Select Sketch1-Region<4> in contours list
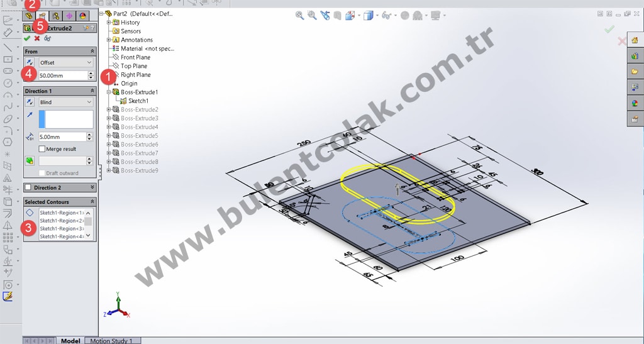 pyautogui.click(x=62, y=236)
